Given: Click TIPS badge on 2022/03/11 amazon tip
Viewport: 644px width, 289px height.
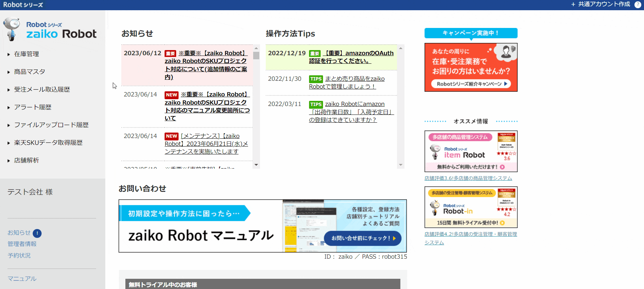Looking at the screenshot, I should click(x=316, y=104).
